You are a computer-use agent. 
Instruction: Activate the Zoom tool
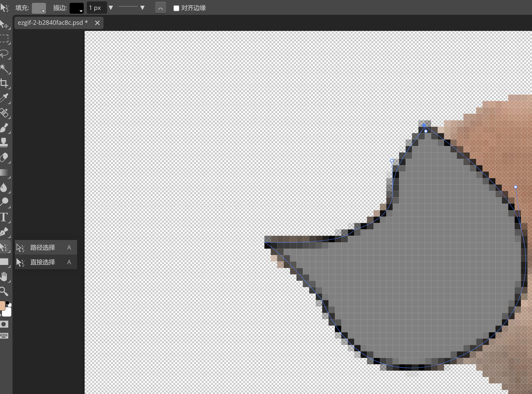click(x=5, y=291)
